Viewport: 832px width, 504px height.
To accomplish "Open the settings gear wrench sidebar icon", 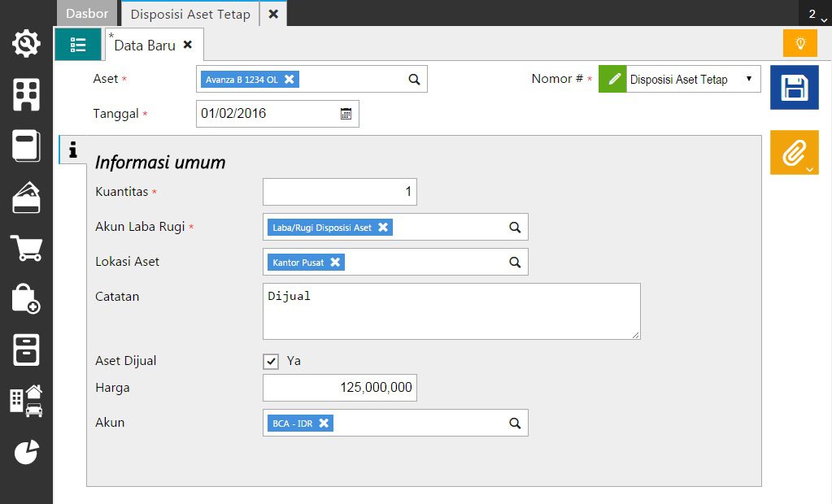I will tap(26, 44).
